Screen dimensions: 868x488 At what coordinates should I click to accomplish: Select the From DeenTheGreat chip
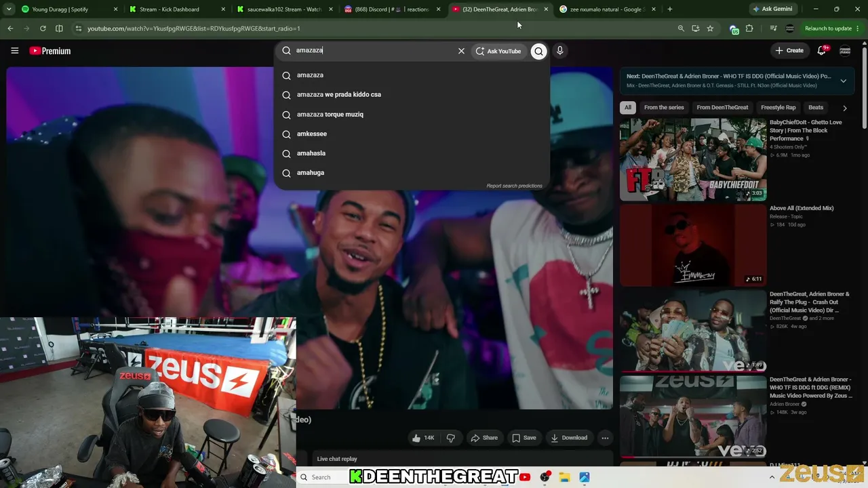point(722,108)
